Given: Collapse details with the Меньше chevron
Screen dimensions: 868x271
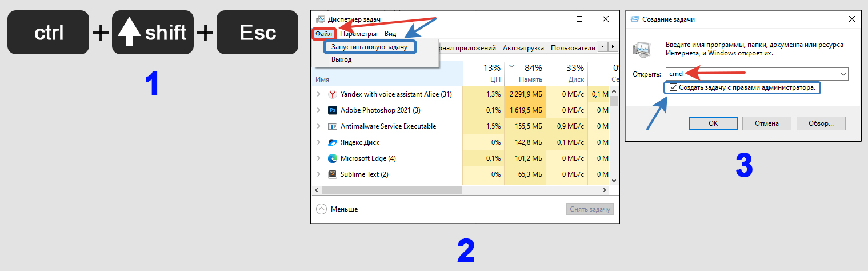Looking at the screenshot, I should pos(321,209).
